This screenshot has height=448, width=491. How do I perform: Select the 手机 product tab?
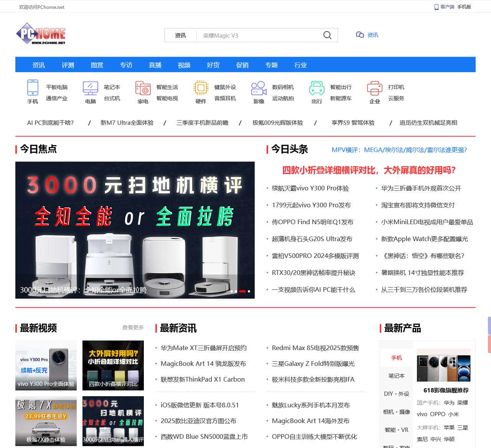point(397,358)
